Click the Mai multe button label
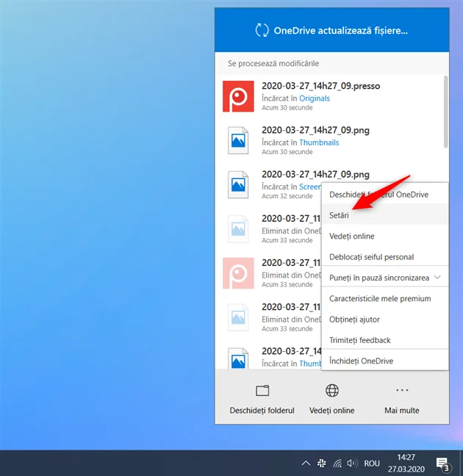463x476 pixels. (401, 411)
